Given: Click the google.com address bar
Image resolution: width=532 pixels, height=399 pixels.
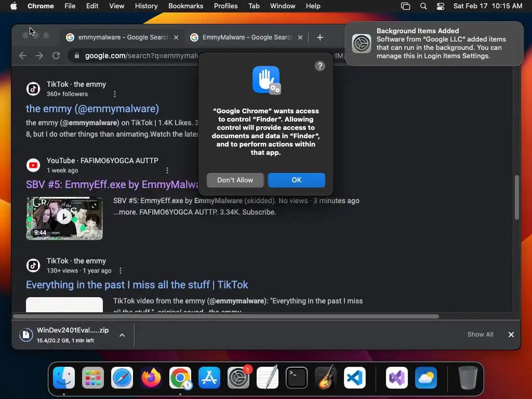Looking at the screenshot, I should (x=142, y=56).
